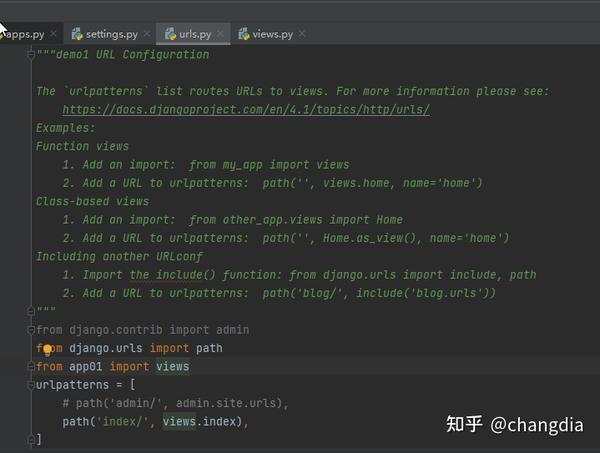Close the views.py tab
Screen dimensions: 600x453
(302, 34)
